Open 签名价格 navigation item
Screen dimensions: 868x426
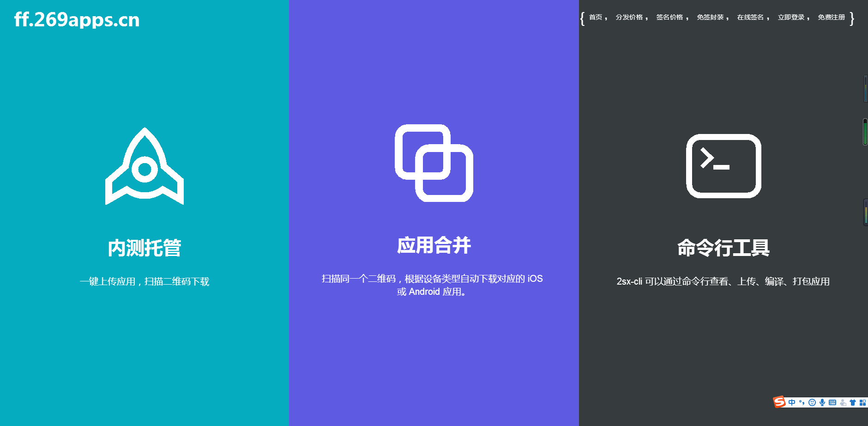pos(669,18)
